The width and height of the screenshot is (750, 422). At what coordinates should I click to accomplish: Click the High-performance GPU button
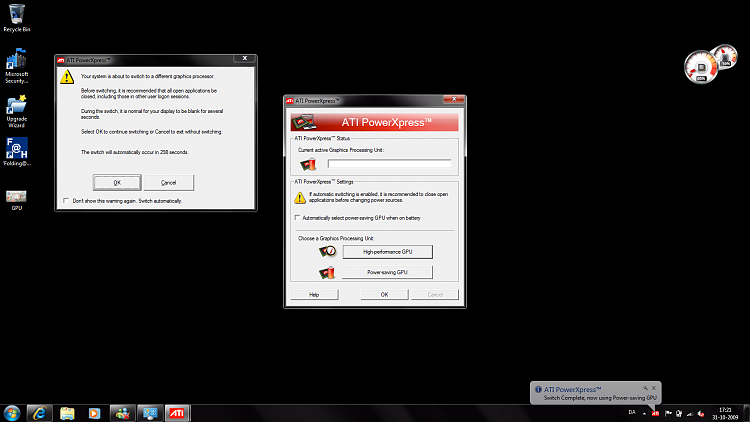tap(387, 252)
